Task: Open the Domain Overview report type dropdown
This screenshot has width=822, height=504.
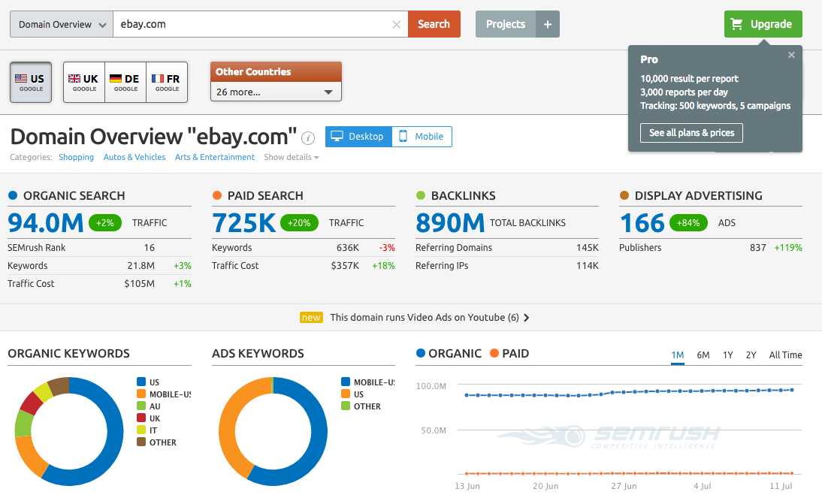Action: (62, 24)
